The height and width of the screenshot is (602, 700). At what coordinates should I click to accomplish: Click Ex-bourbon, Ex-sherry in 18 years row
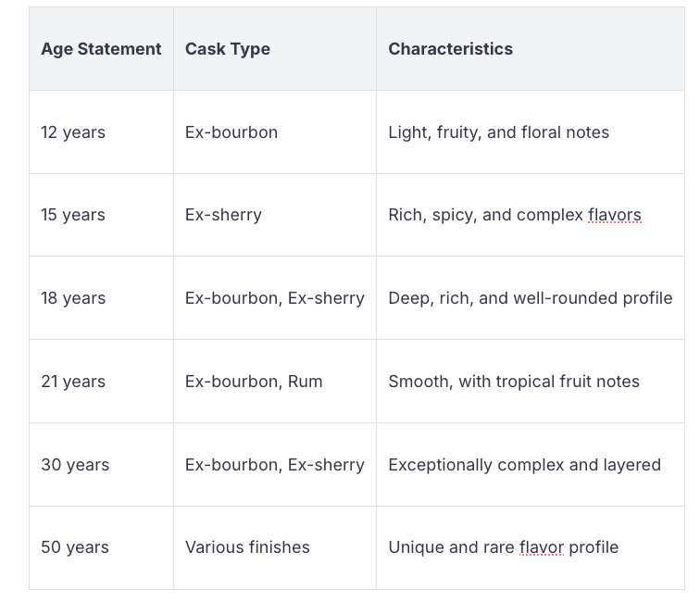pos(274,298)
